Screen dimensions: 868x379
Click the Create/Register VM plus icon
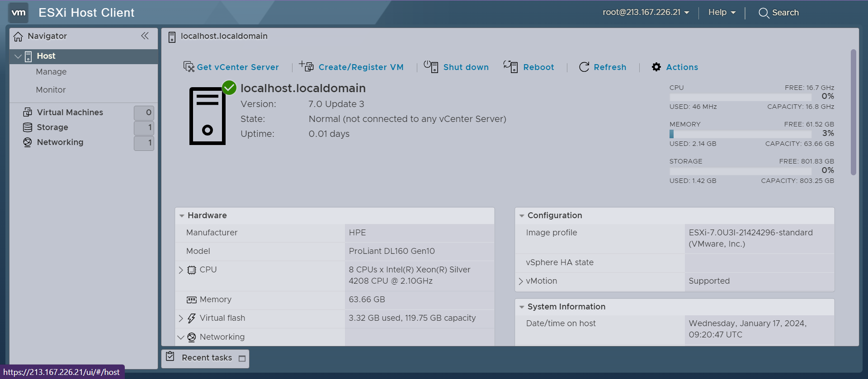pyautogui.click(x=306, y=66)
